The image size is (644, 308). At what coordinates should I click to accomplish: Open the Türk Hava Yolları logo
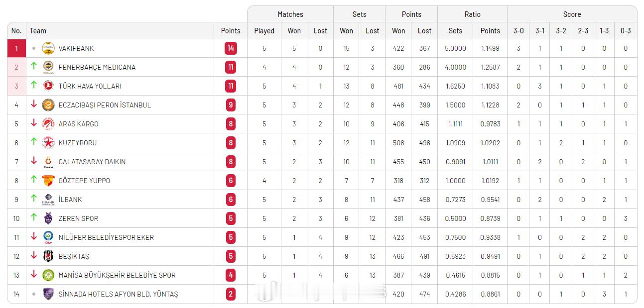[x=48, y=86]
